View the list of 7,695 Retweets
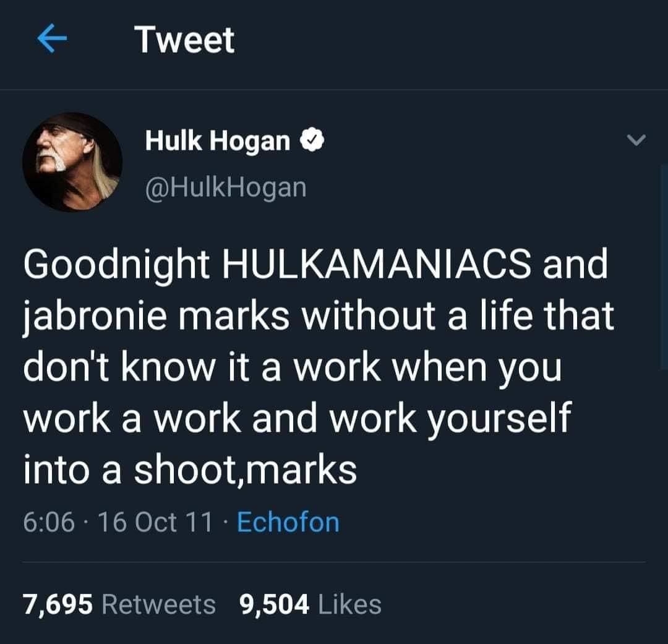 tap(120, 604)
